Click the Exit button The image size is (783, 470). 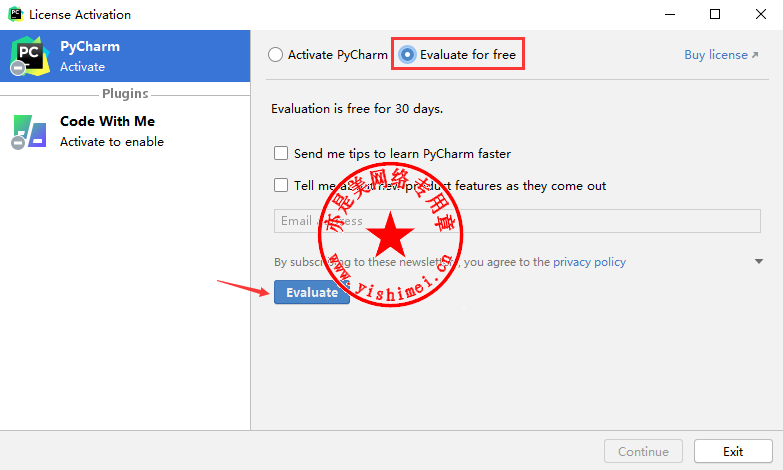(x=733, y=452)
